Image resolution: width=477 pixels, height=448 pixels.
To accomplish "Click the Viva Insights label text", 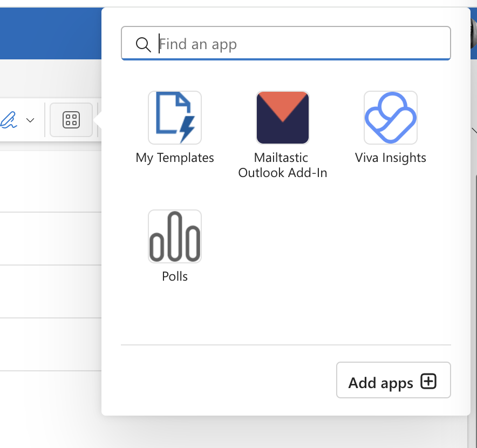I will [390, 158].
